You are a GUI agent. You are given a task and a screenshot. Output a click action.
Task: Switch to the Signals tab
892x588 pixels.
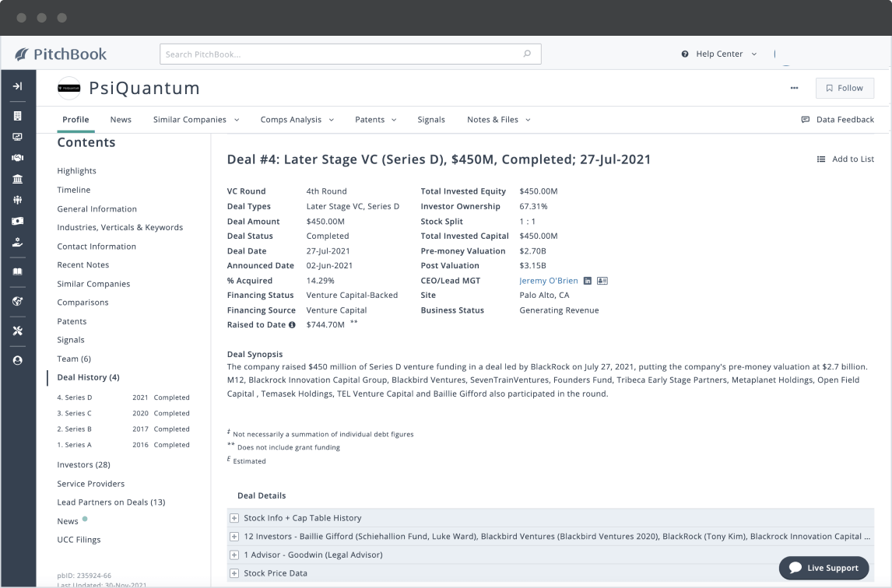click(x=431, y=120)
